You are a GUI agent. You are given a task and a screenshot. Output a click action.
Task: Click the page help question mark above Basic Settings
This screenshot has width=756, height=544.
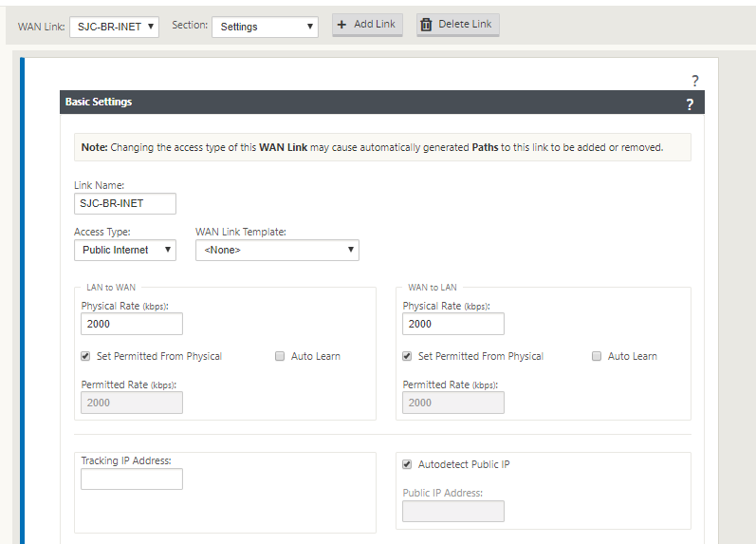point(694,81)
